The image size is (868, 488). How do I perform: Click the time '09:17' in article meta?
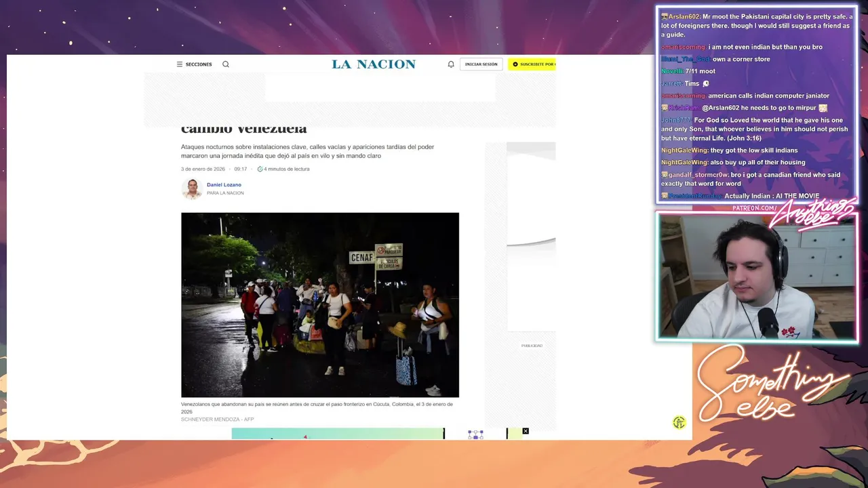tap(241, 169)
